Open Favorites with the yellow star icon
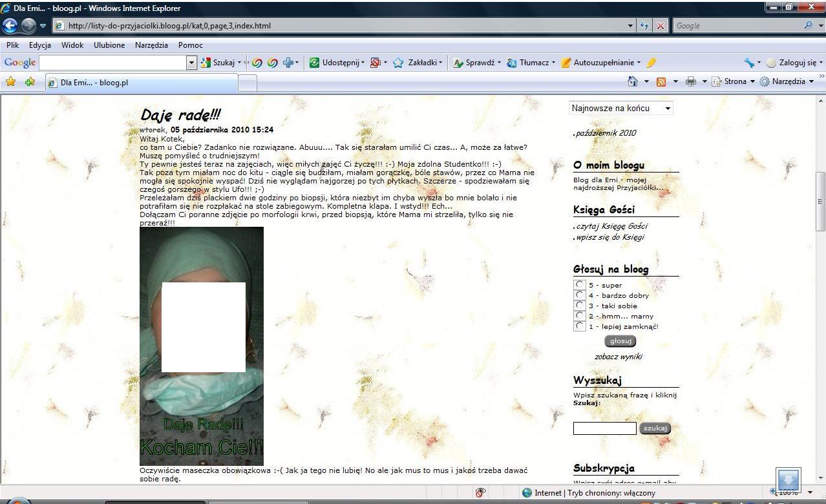Screen dimensions: 826x504 tap(10, 81)
